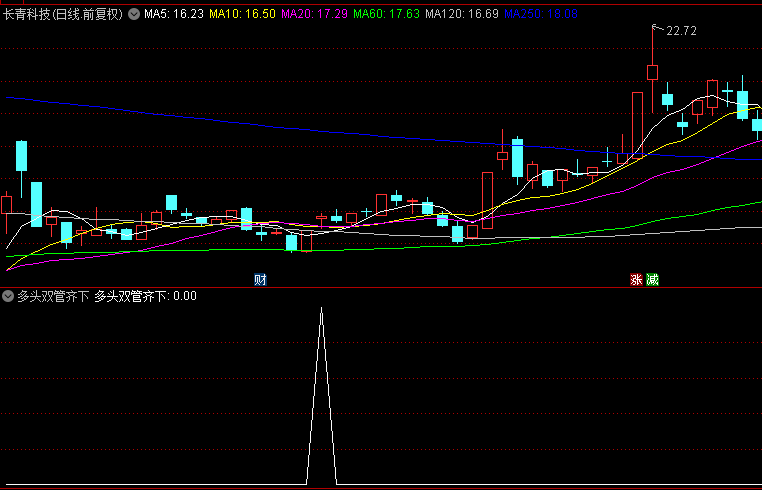The width and height of the screenshot is (762, 490).
Task: Select the 长青科技(日线.前复权) title text
Action: pos(63,14)
